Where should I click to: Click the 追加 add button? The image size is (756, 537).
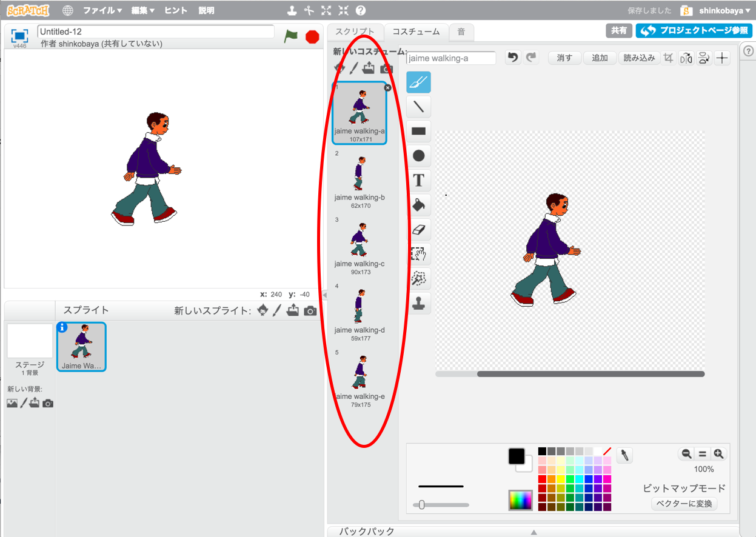600,58
